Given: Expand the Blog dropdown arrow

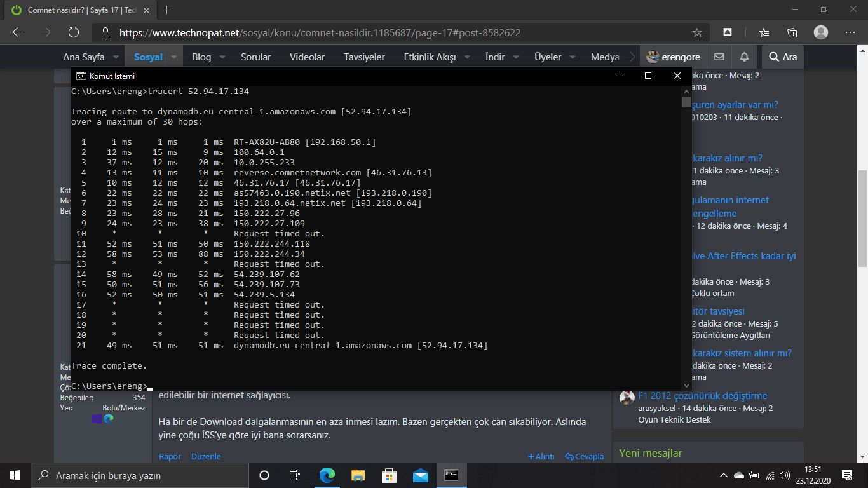Looking at the screenshot, I should (222, 57).
